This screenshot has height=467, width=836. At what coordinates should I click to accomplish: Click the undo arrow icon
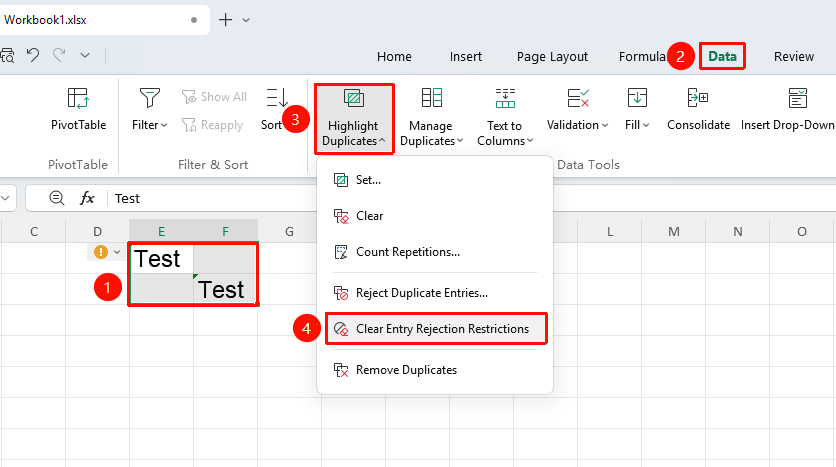(33, 55)
